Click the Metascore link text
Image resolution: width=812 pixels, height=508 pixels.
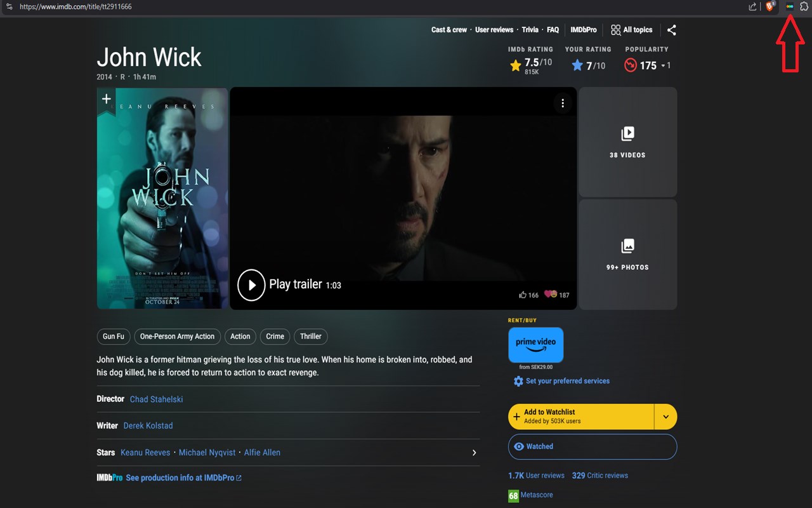(537, 495)
